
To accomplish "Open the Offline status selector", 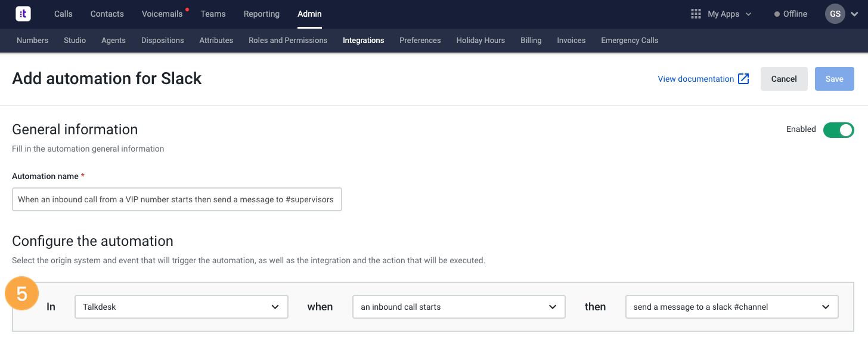I will pyautogui.click(x=790, y=14).
